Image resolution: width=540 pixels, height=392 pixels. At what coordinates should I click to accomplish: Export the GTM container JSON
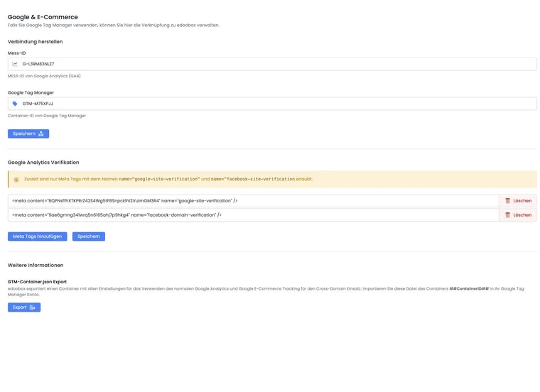click(24, 307)
